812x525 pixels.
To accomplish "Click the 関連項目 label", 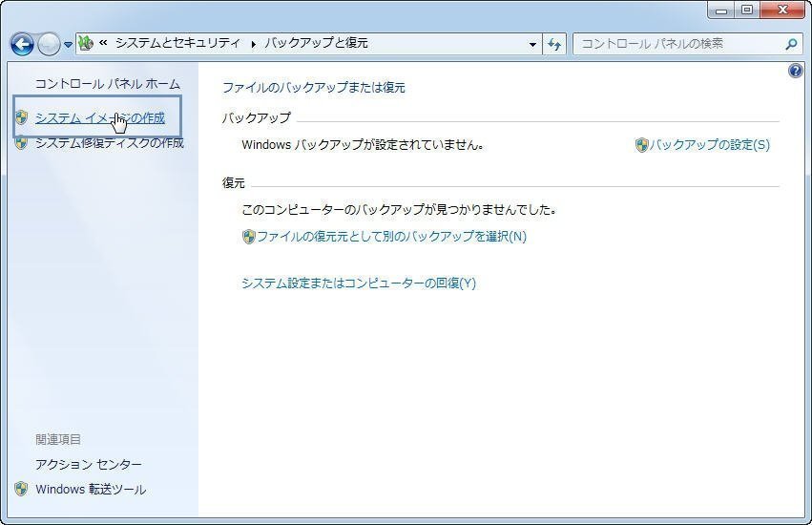I will 58,439.
